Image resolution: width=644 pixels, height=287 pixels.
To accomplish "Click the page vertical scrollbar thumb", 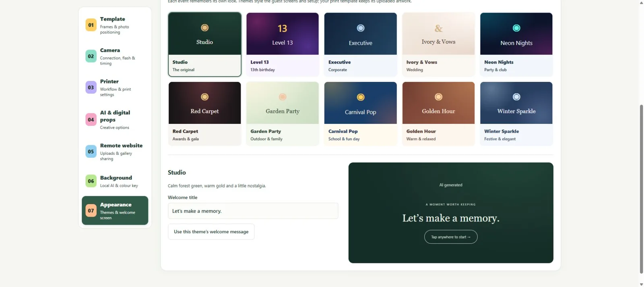I will click(641, 189).
